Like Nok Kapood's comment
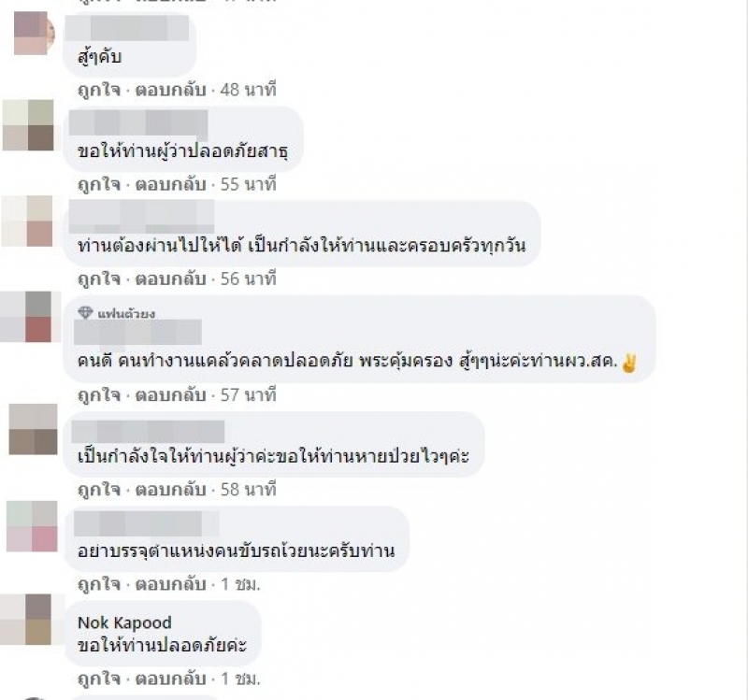Image resolution: width=748 pixels, height=700 pixels. coord(99,679)
